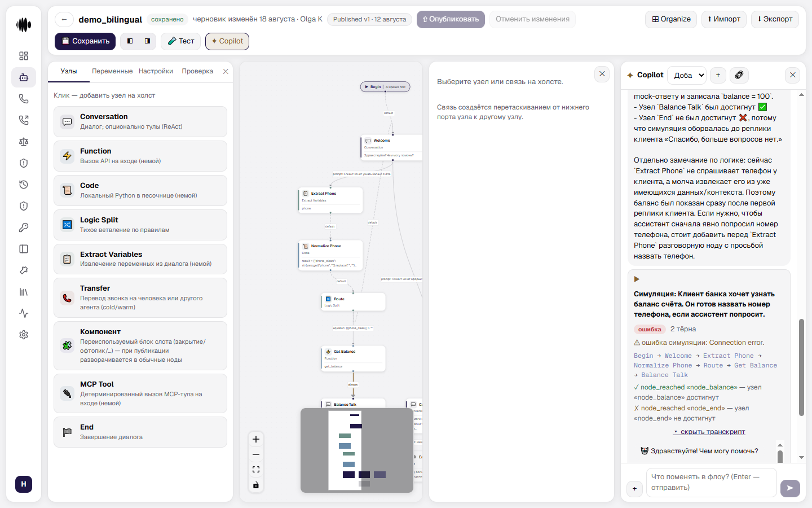Open the robot agents icon in the sidebar
812x508 pixels.
[x=24, y=77]
